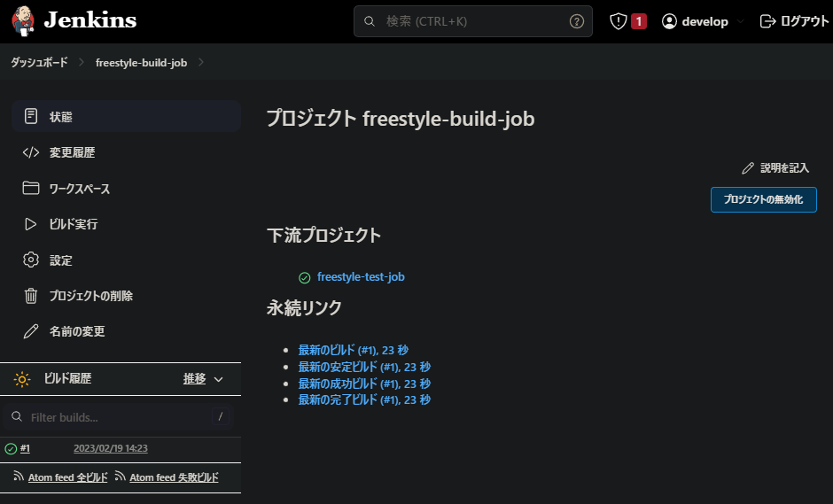833x504 pixels.
Task: Click the magnifier icon in Filter builds
Action: click(x=17, y=416)
